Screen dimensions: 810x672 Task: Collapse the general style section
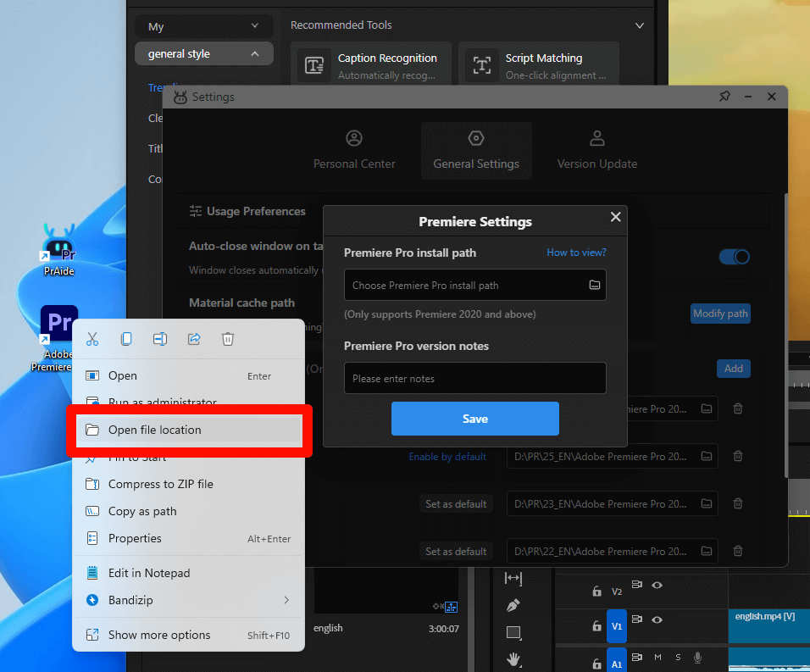coord(203,53)
